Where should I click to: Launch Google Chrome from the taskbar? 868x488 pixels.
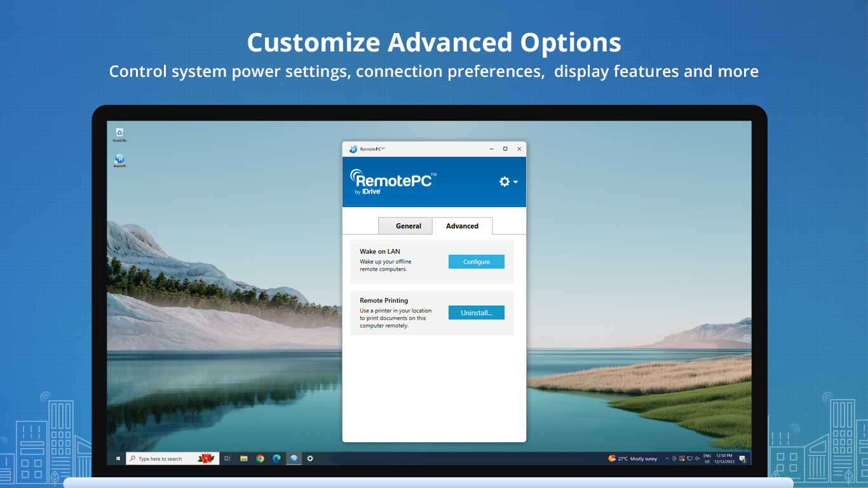[261, 458]
